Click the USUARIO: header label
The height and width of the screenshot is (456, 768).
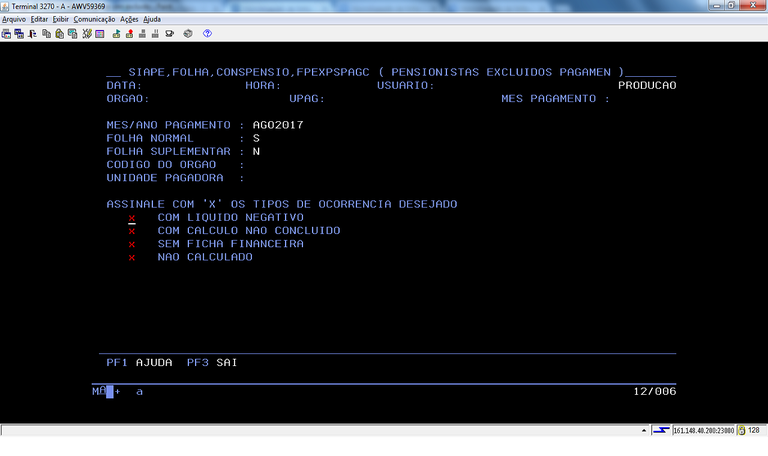click(406, 85)
